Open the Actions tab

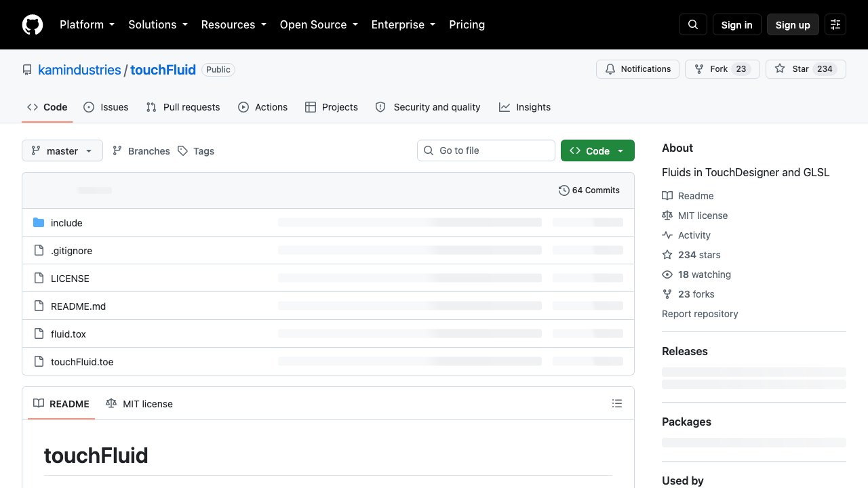click(263, 107)
